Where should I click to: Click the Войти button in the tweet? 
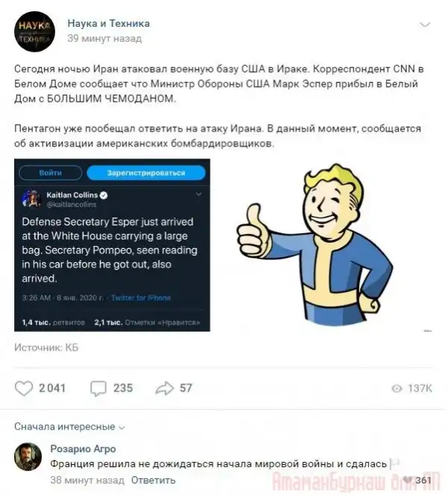(50, 173)
